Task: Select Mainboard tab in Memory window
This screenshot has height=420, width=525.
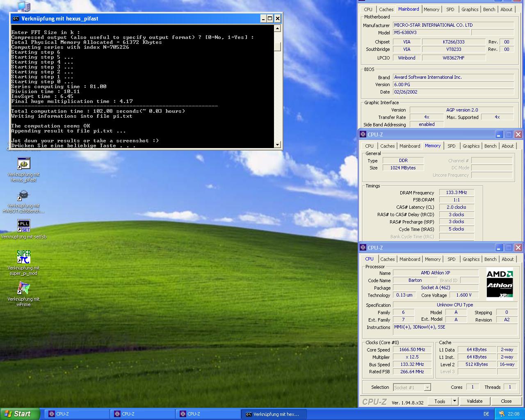Action: pyautogui.click(x=410, y=146)
